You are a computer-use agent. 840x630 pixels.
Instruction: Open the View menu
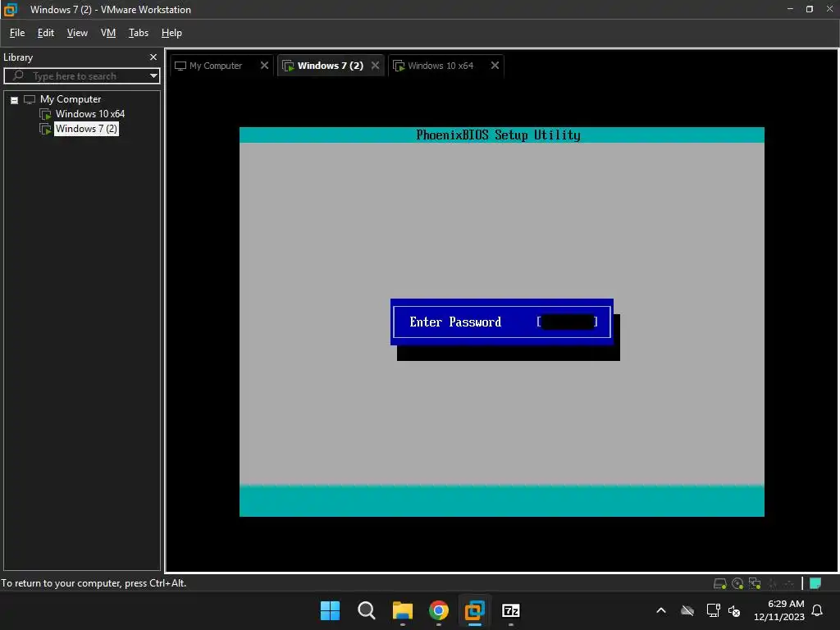point(77,33)
